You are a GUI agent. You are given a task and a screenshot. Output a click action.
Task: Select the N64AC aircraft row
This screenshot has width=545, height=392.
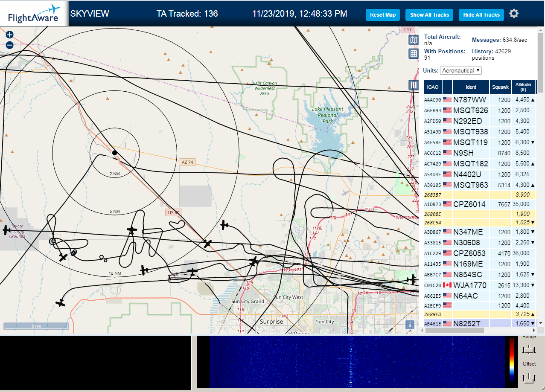click(x=480, y=296)
